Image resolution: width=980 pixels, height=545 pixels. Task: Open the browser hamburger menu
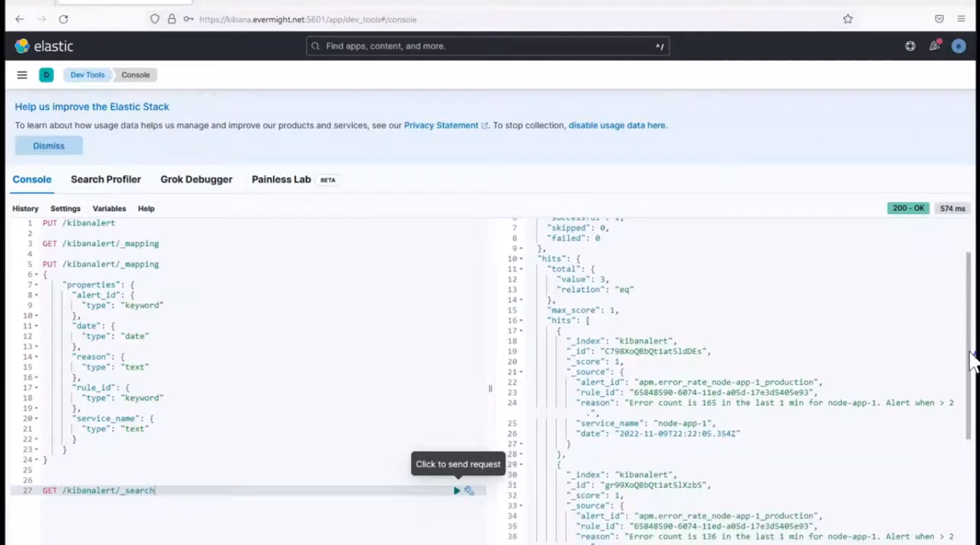961,19
